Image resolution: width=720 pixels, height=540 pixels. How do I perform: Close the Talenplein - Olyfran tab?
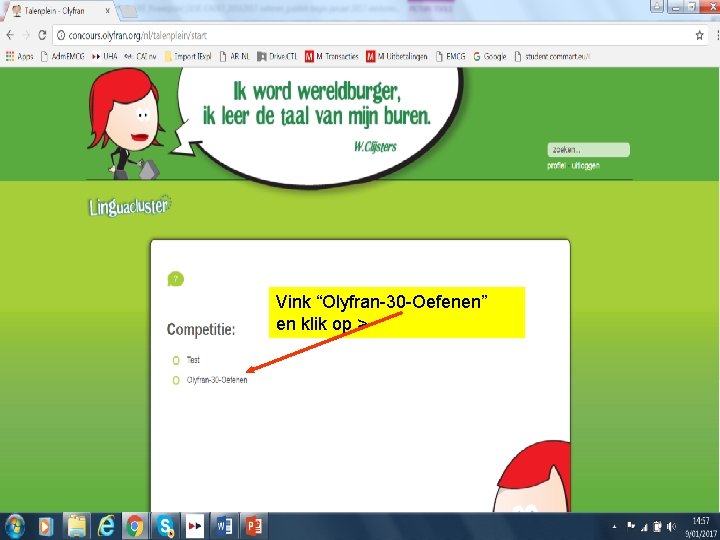(x=108, y=11)
